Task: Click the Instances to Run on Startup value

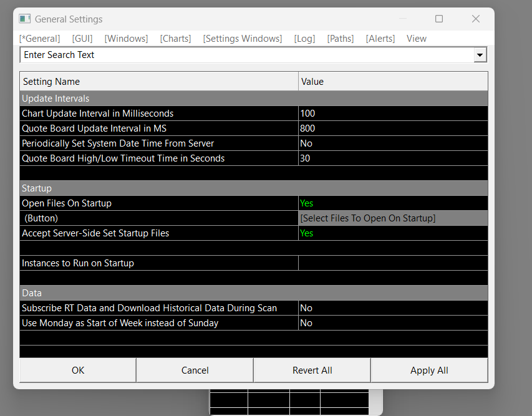Action: click(392, 263)
